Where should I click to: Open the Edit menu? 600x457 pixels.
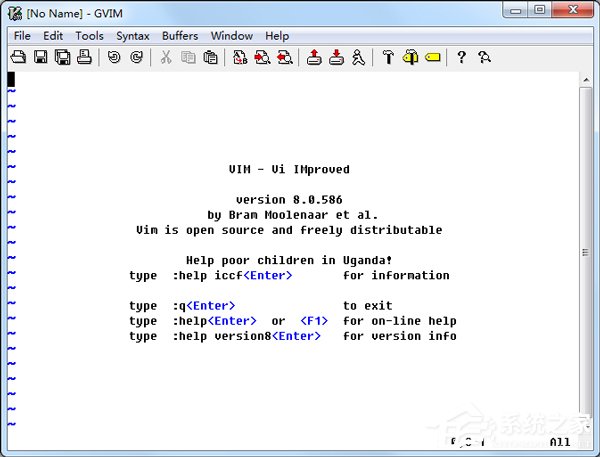point(53,36)
